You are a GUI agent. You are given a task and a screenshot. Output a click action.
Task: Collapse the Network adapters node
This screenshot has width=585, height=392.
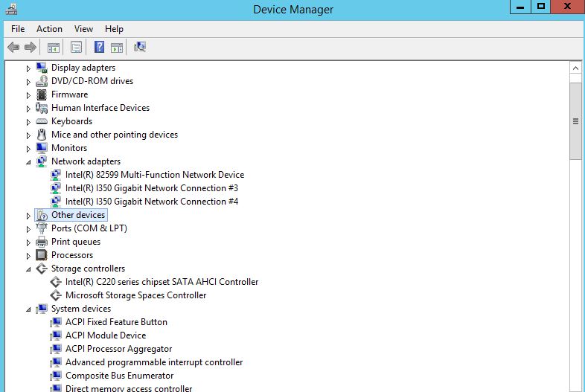click(x=28, y=162)
